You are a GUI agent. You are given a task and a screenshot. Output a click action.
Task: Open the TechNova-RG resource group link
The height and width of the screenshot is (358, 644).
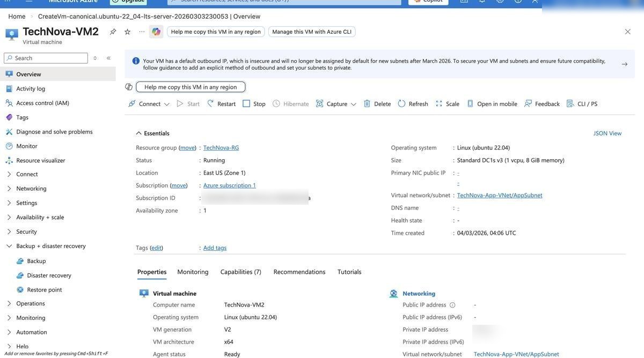[x=221, y=147]
